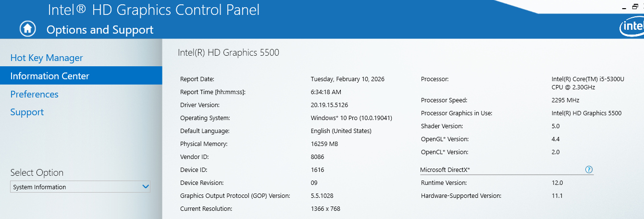Viewport: 644px width, 219px height.
Task: Click the Options and Support heading
Action: (x=100, y=30)
